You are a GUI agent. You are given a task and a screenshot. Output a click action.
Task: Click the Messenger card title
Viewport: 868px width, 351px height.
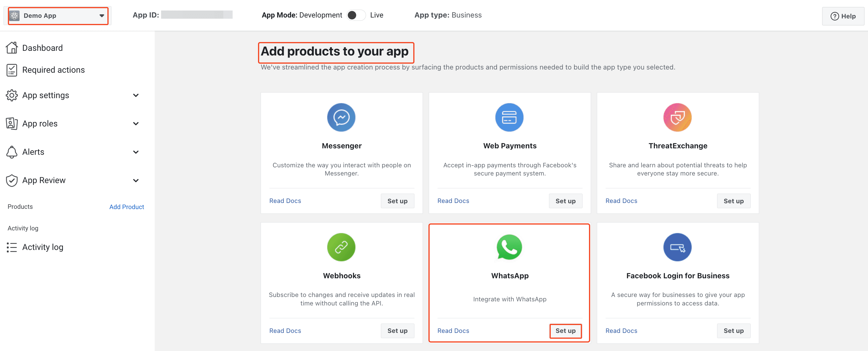pyautogui.click(x=342, y=146)
